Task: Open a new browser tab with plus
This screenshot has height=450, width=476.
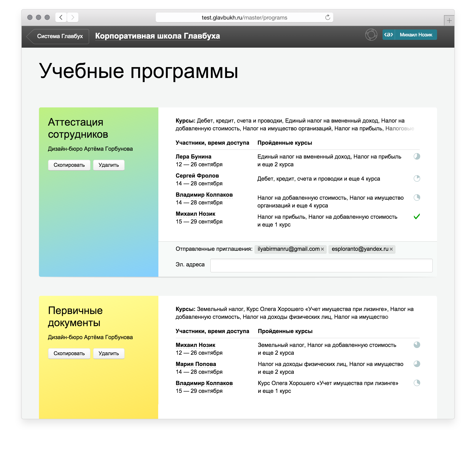Action: tap(449, 21)
